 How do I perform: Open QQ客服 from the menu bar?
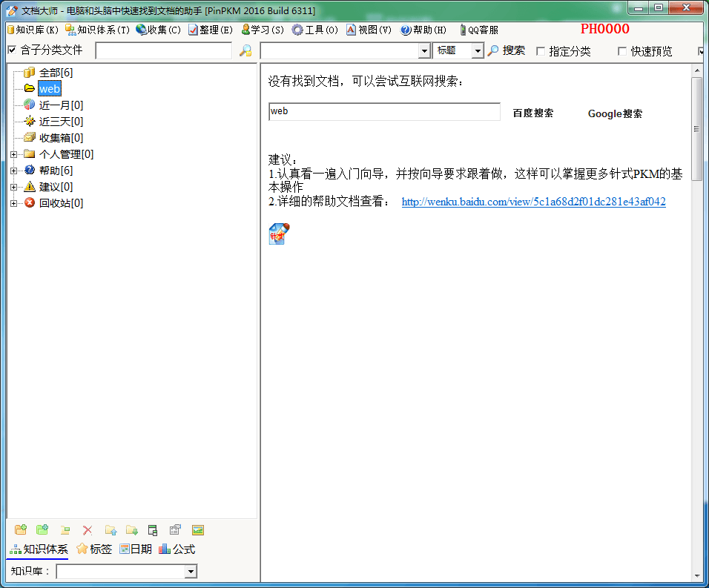[x=481, y=30]
